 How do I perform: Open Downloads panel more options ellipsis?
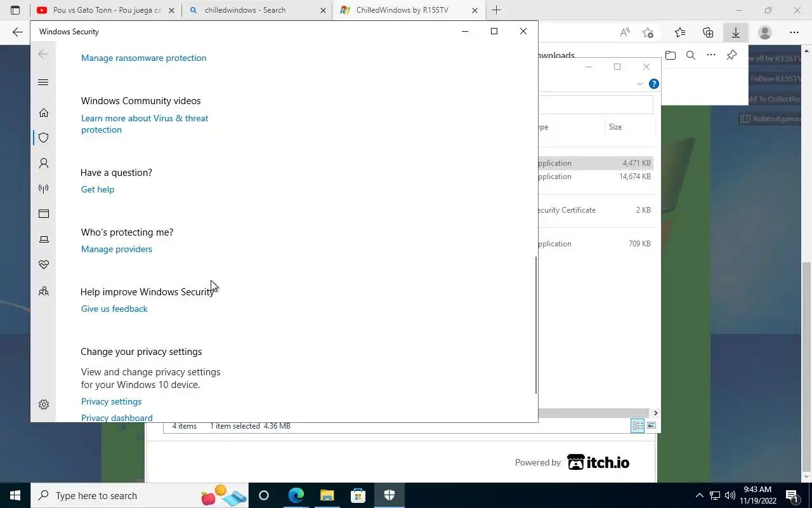pyautogui.click(x=711, y=55)
